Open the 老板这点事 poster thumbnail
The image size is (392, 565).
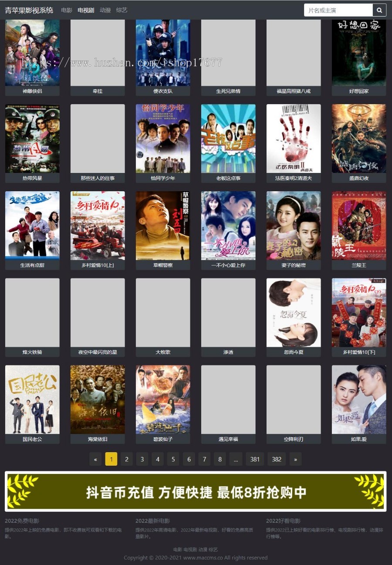click(x=228, y=139)
